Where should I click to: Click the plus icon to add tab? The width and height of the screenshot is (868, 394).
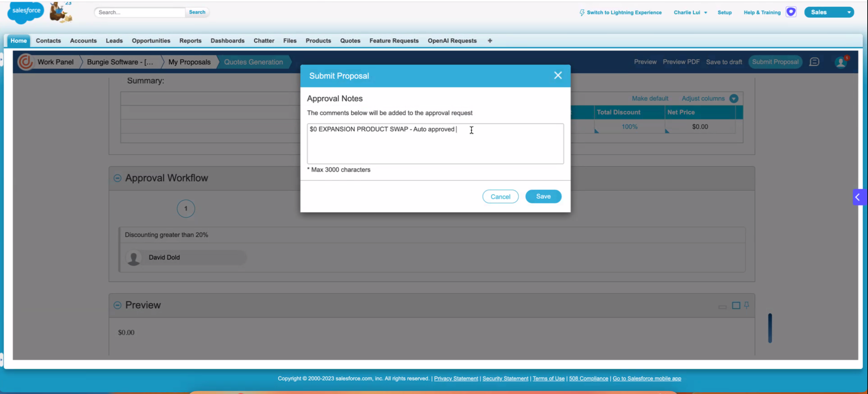coord(490,41)
